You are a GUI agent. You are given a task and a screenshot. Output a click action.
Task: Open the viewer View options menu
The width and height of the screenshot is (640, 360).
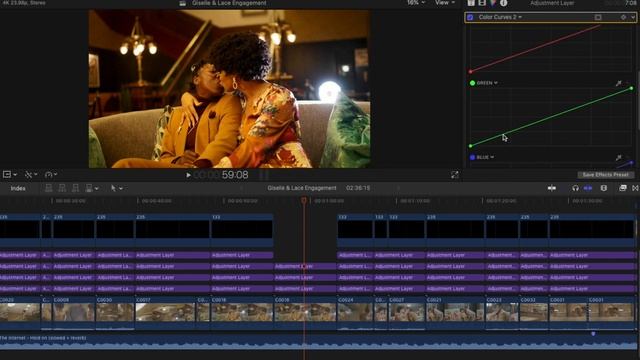point(444,3)
